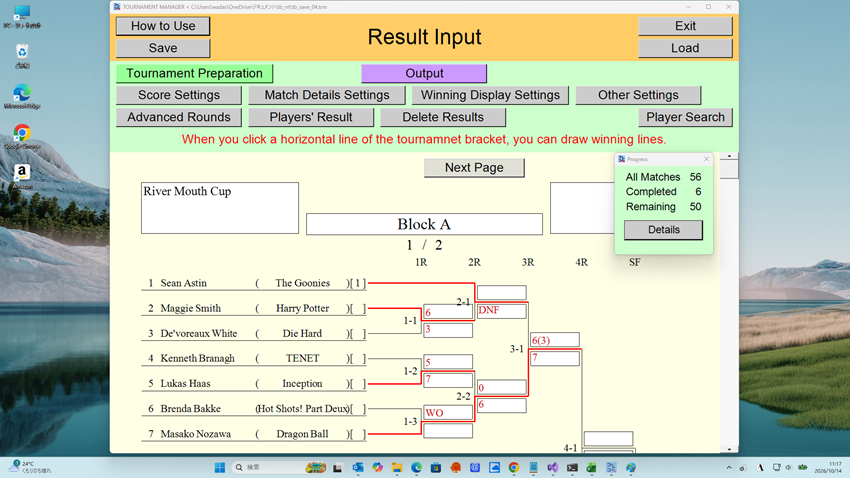This screenshot has width=850, height=478.
Task: Switch to Tournament Preparation
Action: (194, 73)
